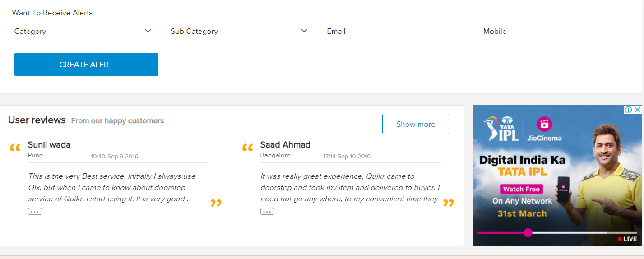Screen dimensions: 644x259
Task: Click the opening quote icon beside Saad Ahmad
Action: coord(247,148)
